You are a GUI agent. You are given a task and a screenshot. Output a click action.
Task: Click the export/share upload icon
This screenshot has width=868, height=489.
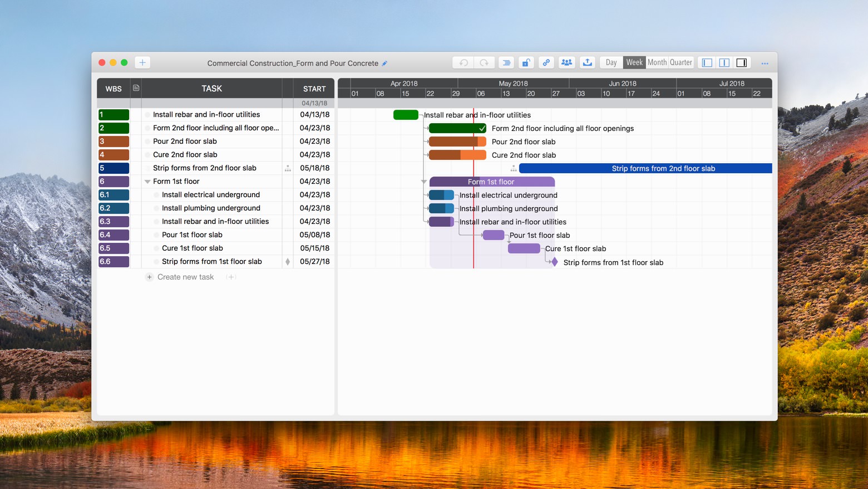pos(588,63)
